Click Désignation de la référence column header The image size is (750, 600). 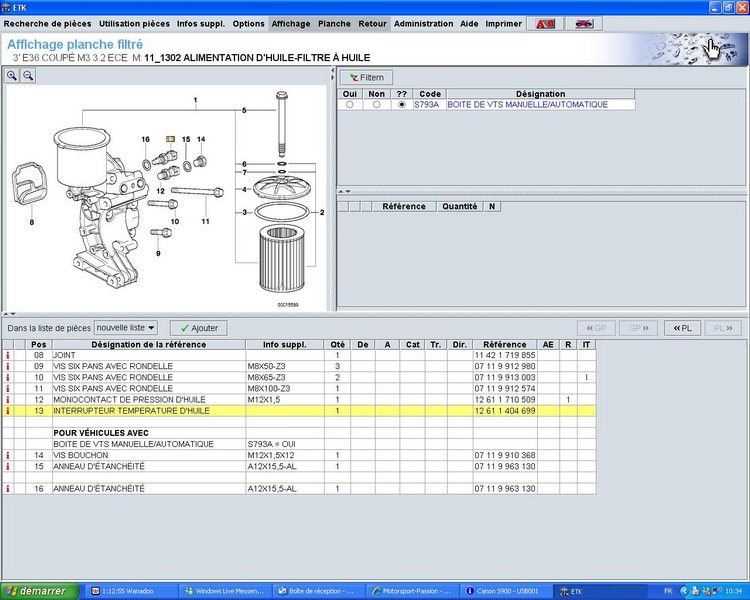[x=148, y=344]
